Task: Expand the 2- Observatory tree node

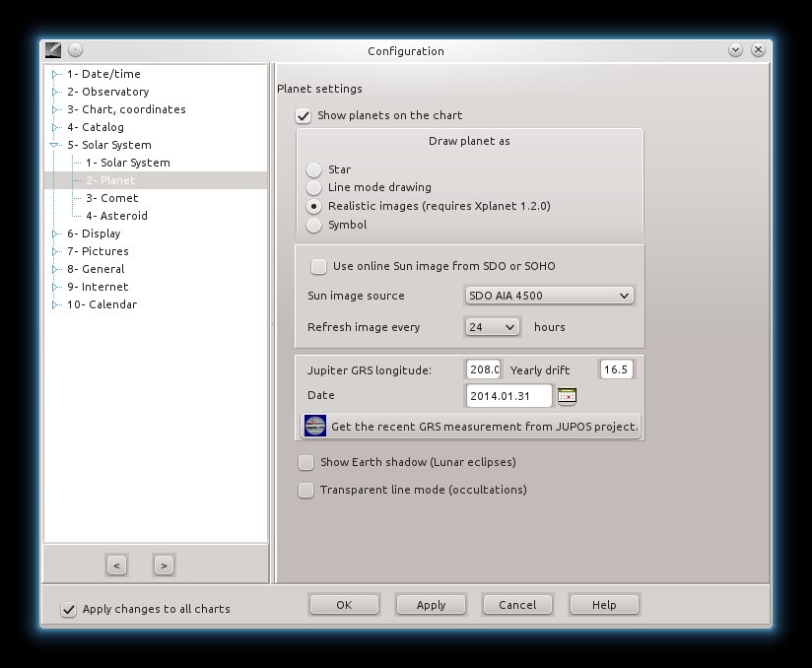Action: (x=55, y=93)
